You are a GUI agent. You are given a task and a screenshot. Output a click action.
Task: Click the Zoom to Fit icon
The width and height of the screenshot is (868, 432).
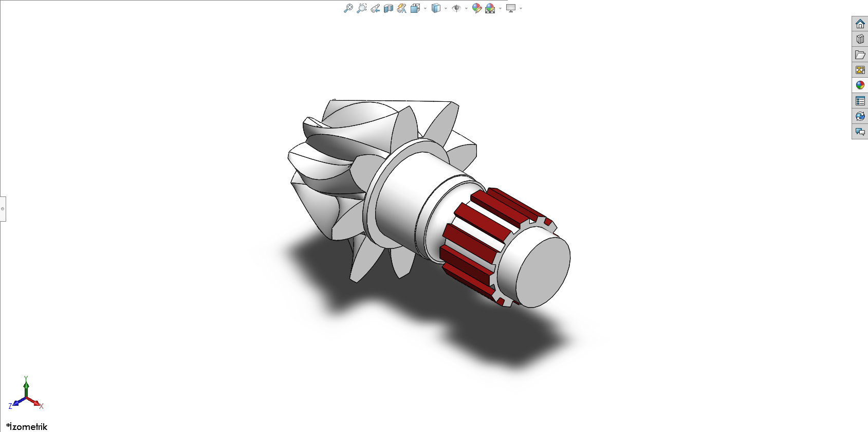coord(348,8)
